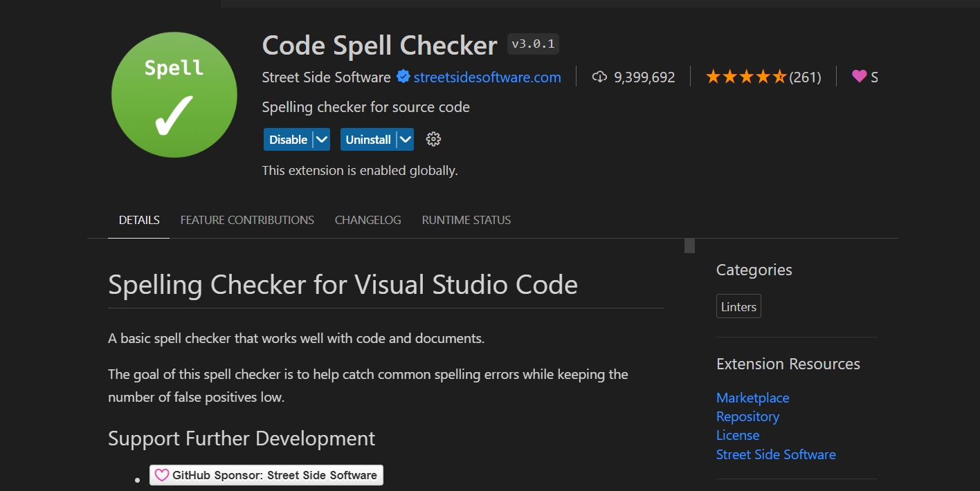Click the GitHub Sponsor heart badge
Image resolution: width=980 pixels, height=491 pixels.
tap(266, 475)
